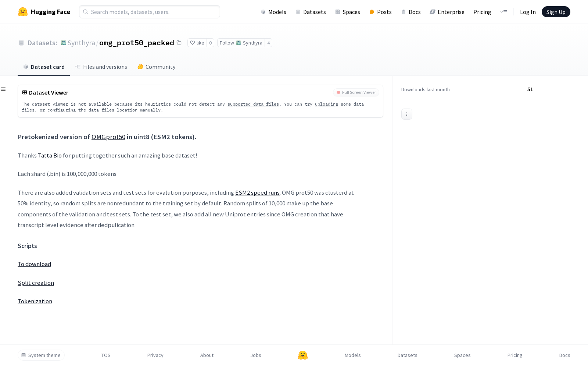Viewport: 588px width, 368px height.
Task: Open Spaces in top navigation
Action: (348, 12)
